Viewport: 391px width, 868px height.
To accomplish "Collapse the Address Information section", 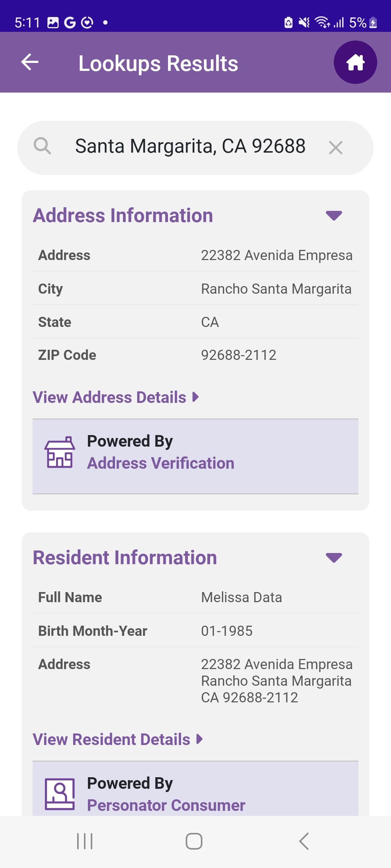I will click(334, 216).
